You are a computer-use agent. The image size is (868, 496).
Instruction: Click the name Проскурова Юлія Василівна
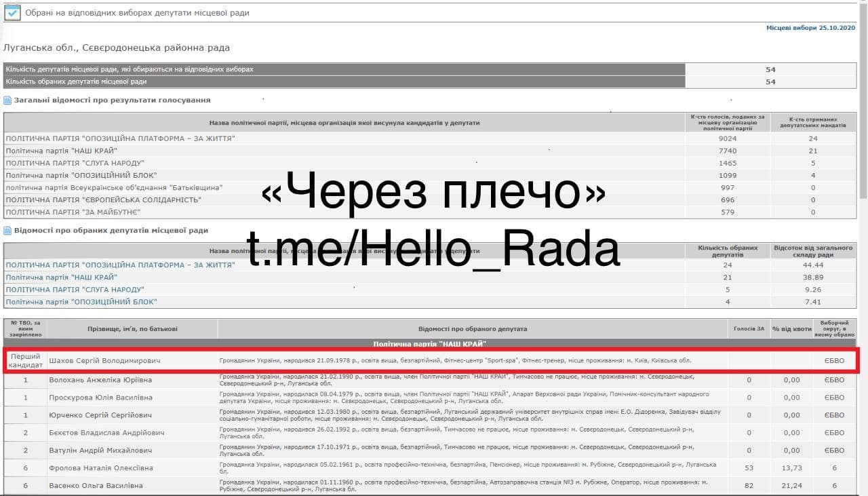[x=100, y=398]
